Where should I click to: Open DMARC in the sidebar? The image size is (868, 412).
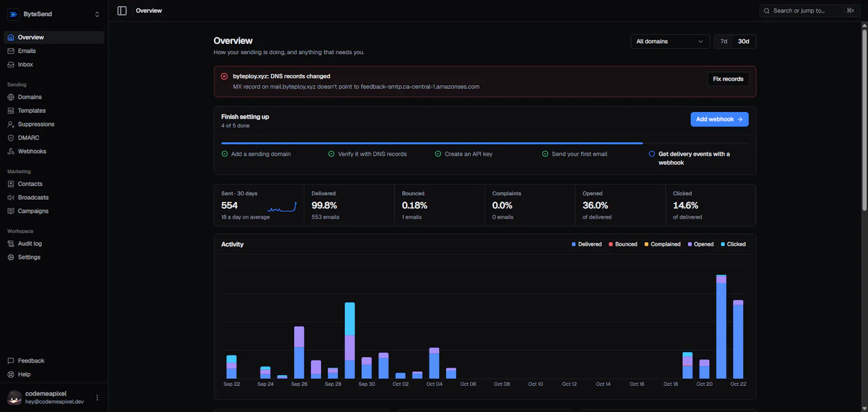(54, 138)
